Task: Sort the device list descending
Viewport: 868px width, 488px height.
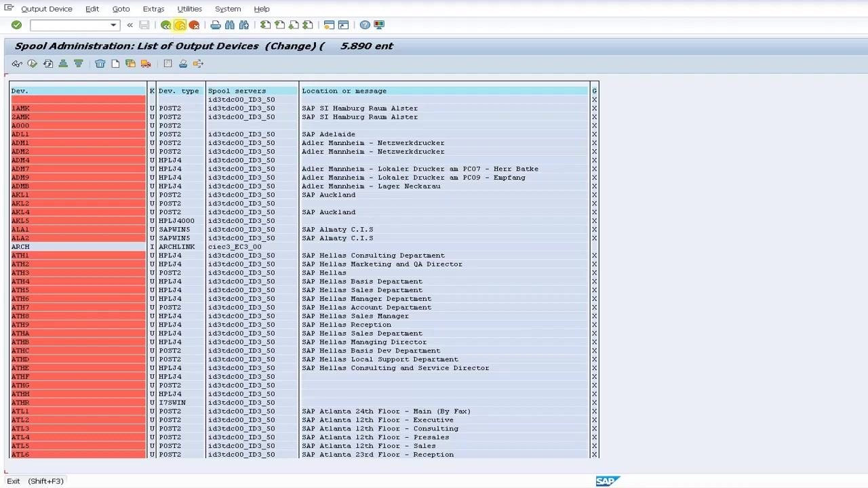Action: 79,64
